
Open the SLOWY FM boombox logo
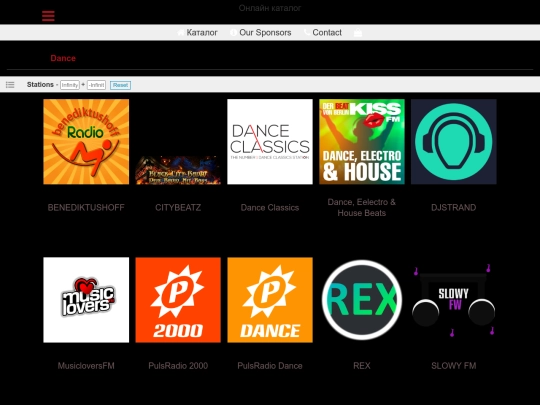pyautogui.click(x=454, y=300)
